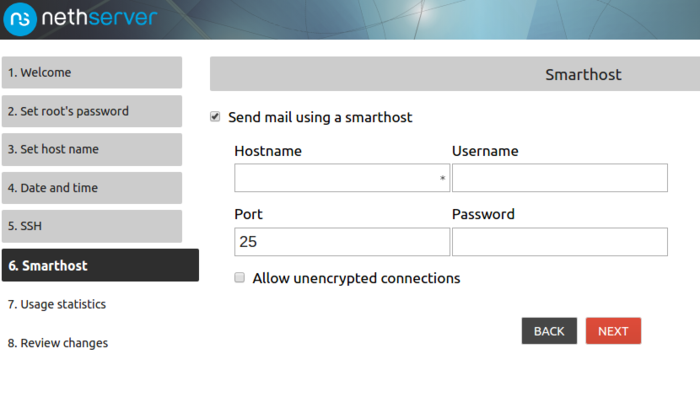Enable Allow unencrypted connections checkbox

239,278
